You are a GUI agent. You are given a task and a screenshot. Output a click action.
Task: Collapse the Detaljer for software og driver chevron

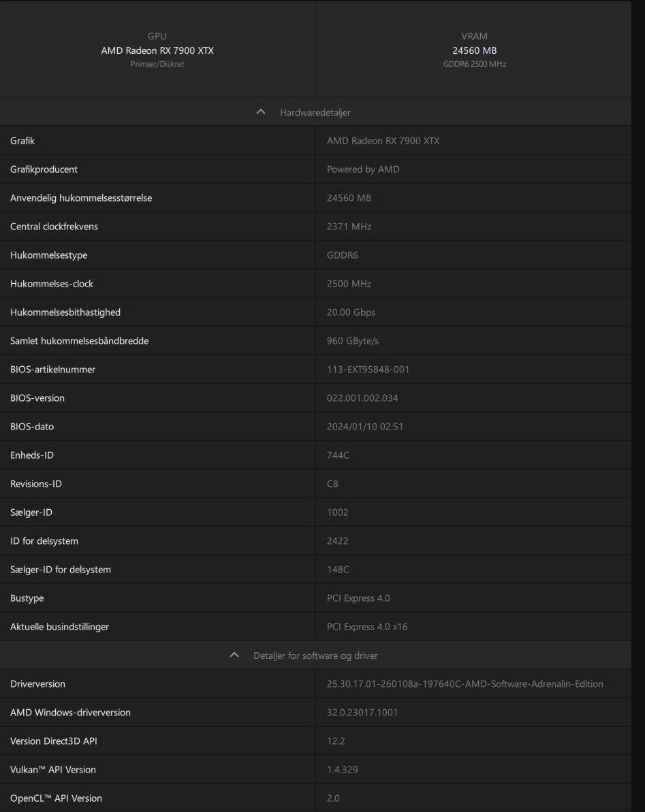coord(234,655)
